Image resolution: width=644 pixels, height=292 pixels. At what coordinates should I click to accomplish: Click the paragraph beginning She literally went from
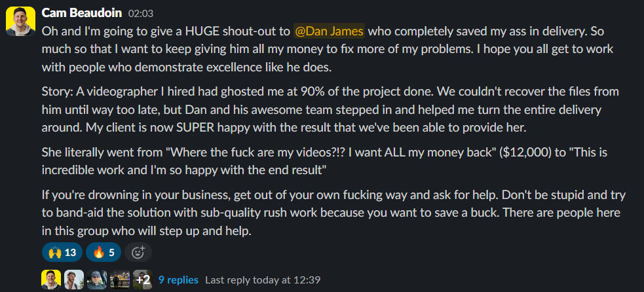324,162
